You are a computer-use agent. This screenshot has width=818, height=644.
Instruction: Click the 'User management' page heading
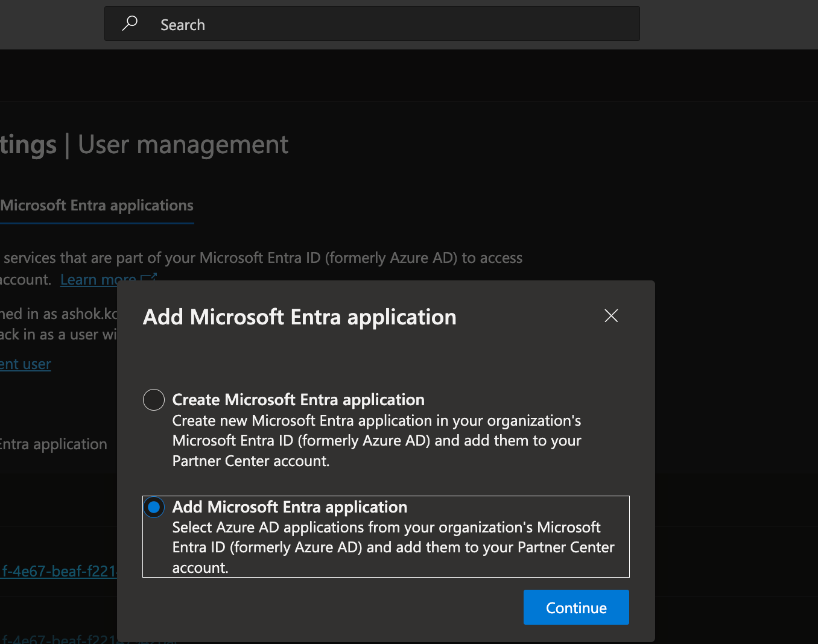click(x=183, y=145)
